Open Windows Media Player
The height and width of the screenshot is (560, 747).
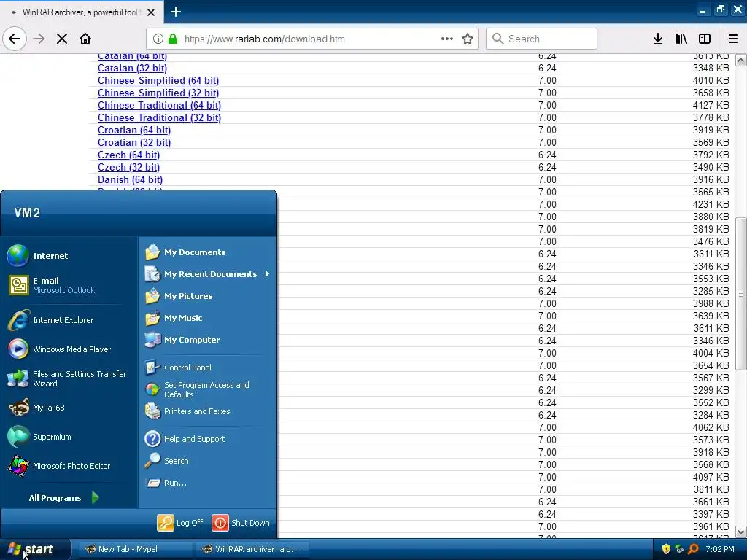(x=69, y=349)
